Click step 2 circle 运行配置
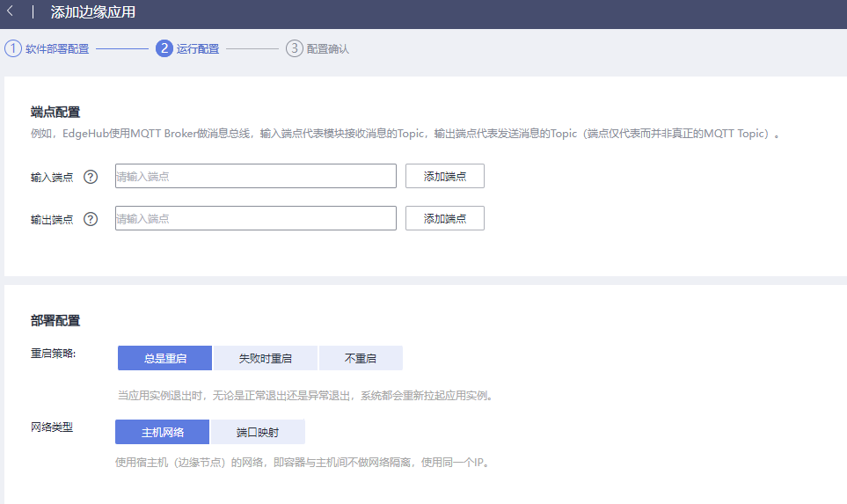Screen dimensions: 847x504 (164, 48)
